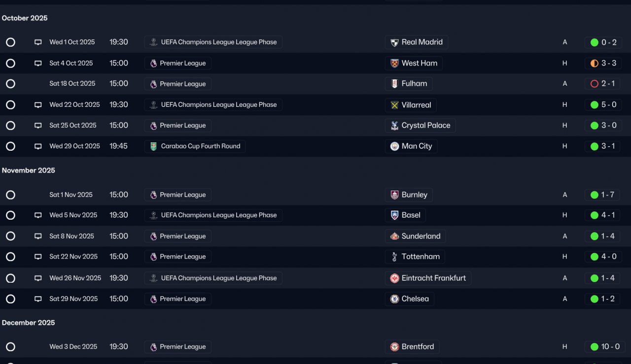Click the Wed 29 Oct 2025 date

74,146
